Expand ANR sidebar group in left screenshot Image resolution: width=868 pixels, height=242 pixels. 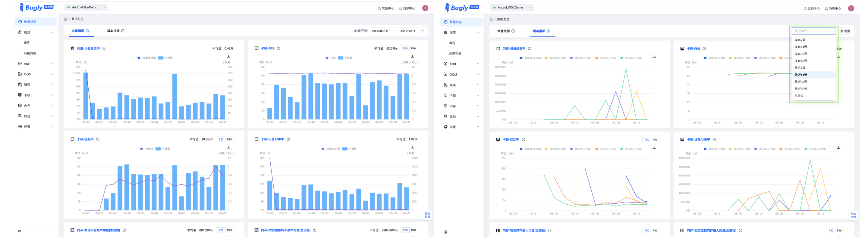(36, 64)
